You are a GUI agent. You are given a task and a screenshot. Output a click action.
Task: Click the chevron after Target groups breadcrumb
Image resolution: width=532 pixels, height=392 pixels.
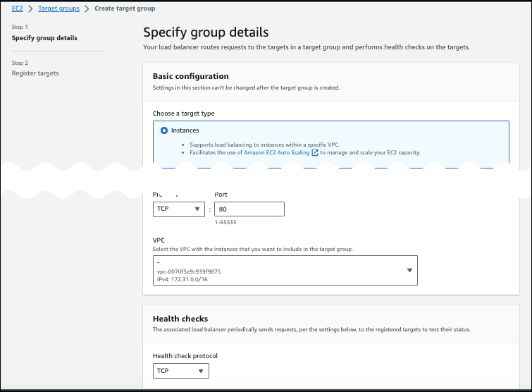click(86, 8)
